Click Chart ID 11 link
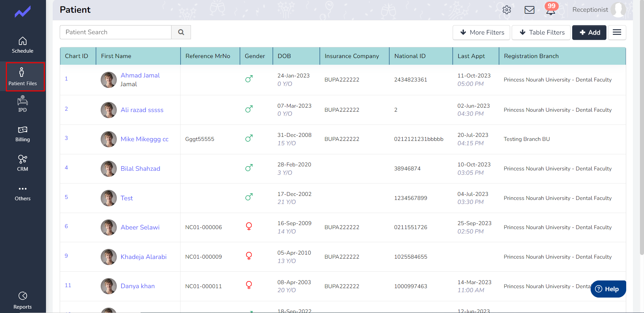The image size is (644, 313). coord(68,285)
